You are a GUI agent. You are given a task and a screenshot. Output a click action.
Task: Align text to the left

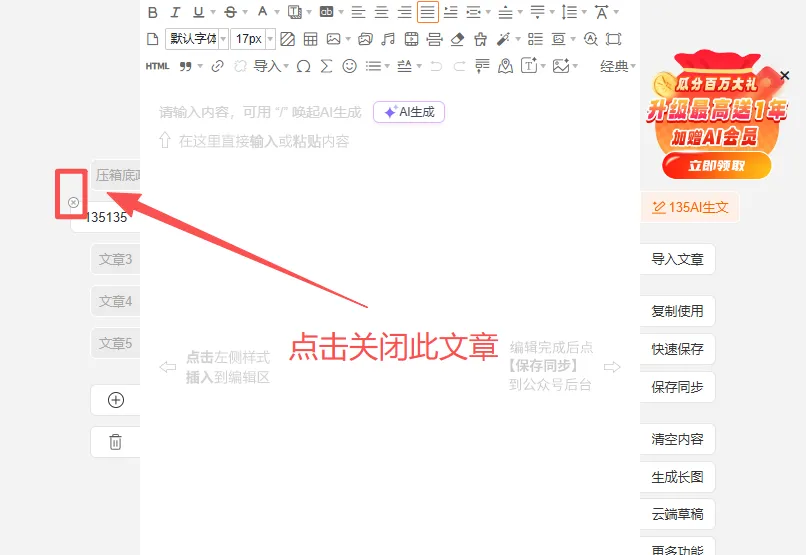[358, 12]
